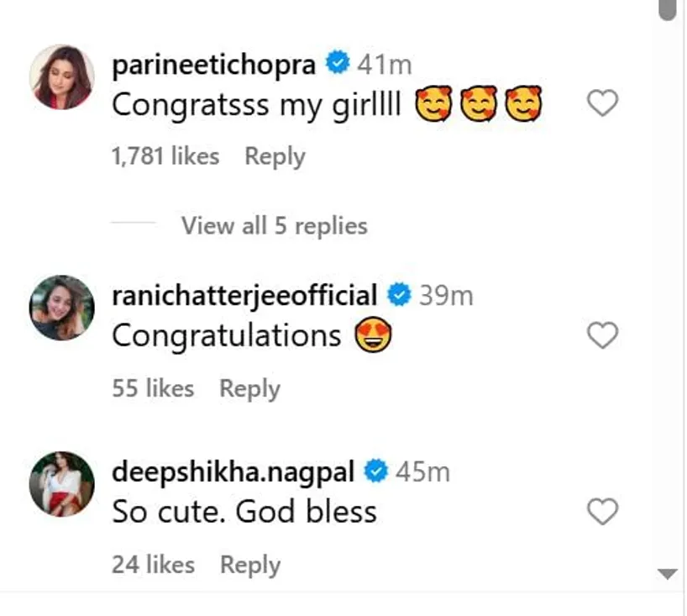Click the ranichatterjeeofficial username
687x616 pixels.
coord(244,296)
